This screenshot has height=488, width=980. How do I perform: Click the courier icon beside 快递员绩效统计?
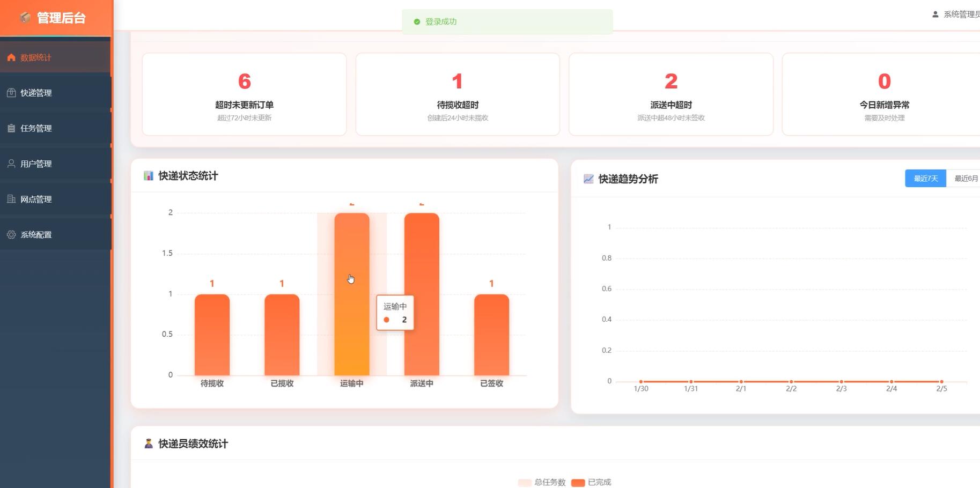point(149,443)
